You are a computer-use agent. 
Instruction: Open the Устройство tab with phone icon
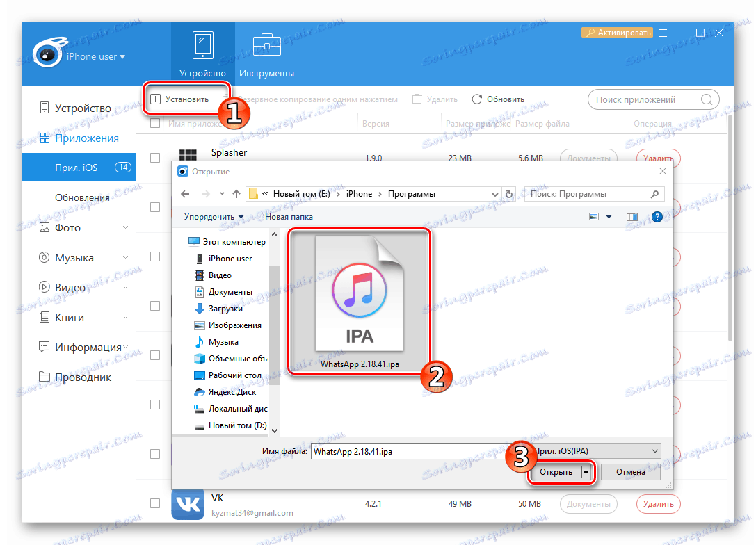pos(202,54)
